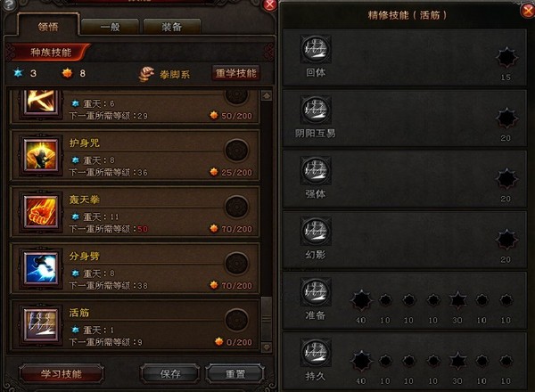Click the 重学技能 button
This screenshot has height=392, width=535.
pos(235,73)
